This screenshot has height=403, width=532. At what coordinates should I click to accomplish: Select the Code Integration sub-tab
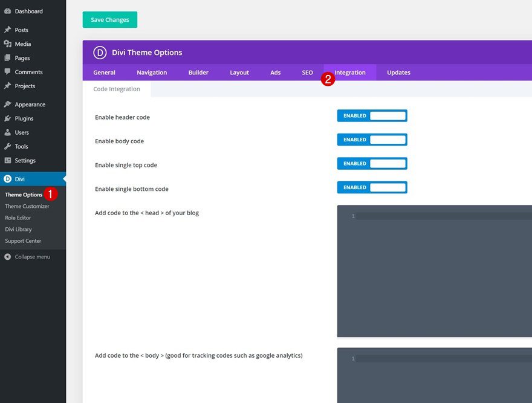point(117,89)
